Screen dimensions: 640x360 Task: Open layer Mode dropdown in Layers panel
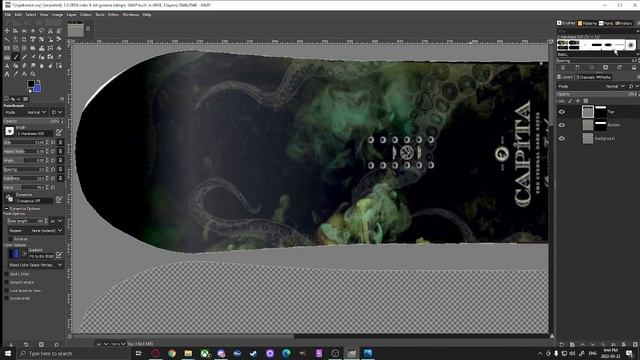(x=592, y=86)
